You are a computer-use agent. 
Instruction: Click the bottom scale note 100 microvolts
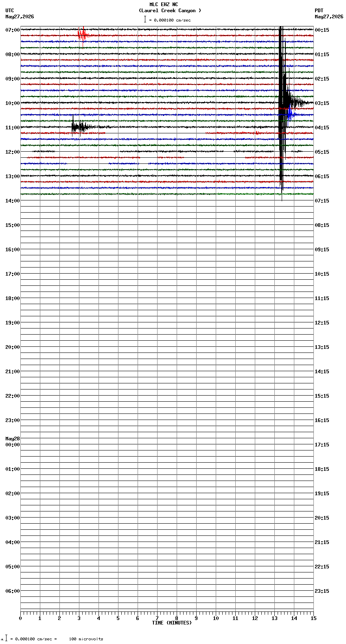click(x=86, y=639)
